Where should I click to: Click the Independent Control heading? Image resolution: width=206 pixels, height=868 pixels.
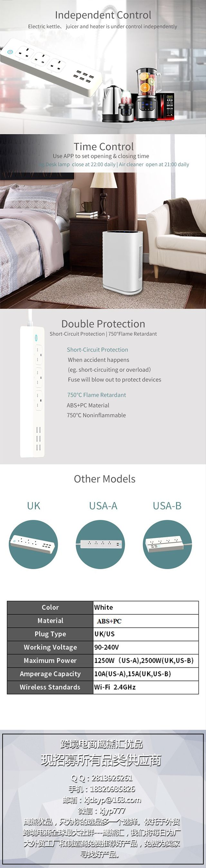[x=103, y=15]
